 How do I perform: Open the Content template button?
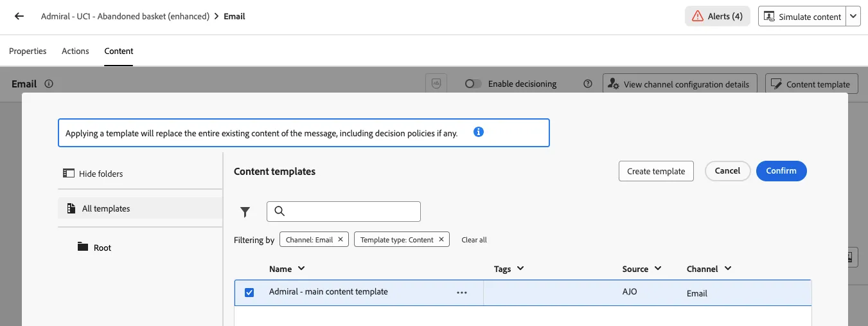pyautogui.click(x=811, y=84)
